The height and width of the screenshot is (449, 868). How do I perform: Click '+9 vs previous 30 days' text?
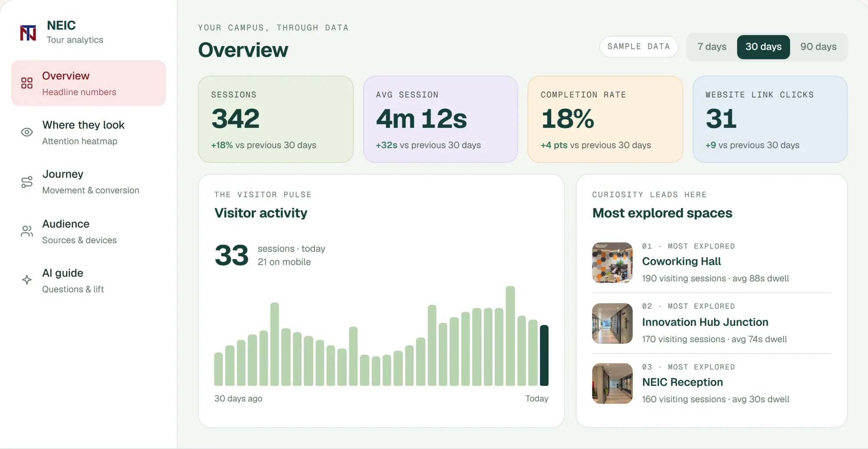(x=752, y=145)
